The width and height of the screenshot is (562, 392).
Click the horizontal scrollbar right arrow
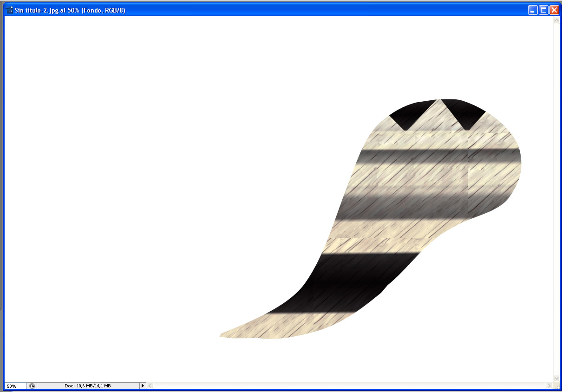(549, 386)
